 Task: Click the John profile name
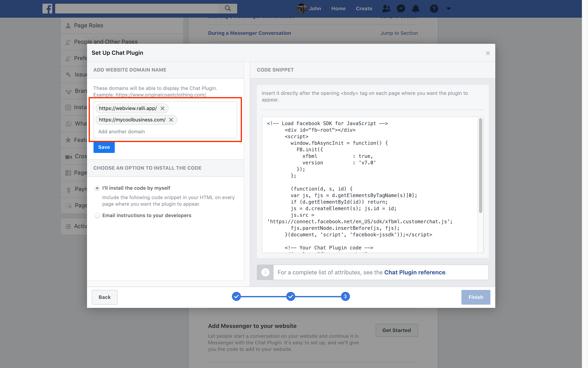point(315,9)
